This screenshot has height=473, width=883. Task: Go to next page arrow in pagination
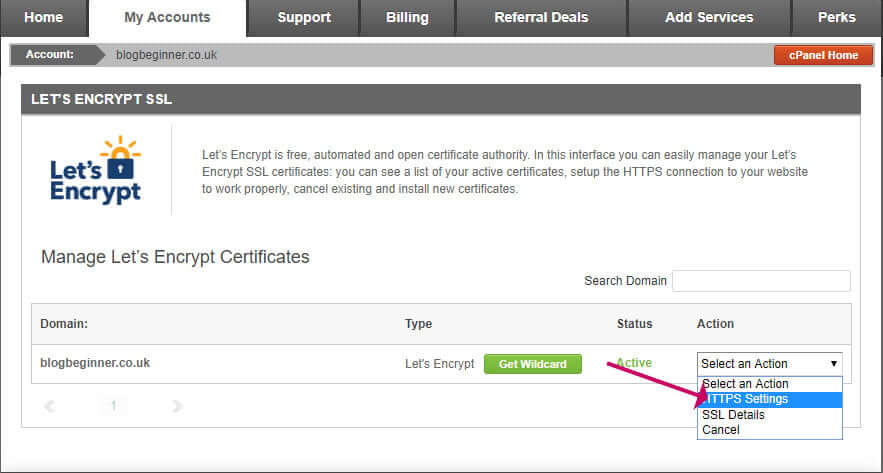pyautogui.click(x=177, y=406)
